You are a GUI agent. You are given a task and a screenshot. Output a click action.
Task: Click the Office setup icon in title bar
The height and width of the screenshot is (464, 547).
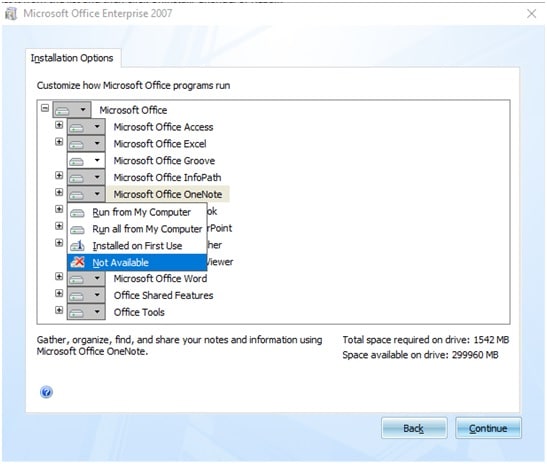point(11,14)
